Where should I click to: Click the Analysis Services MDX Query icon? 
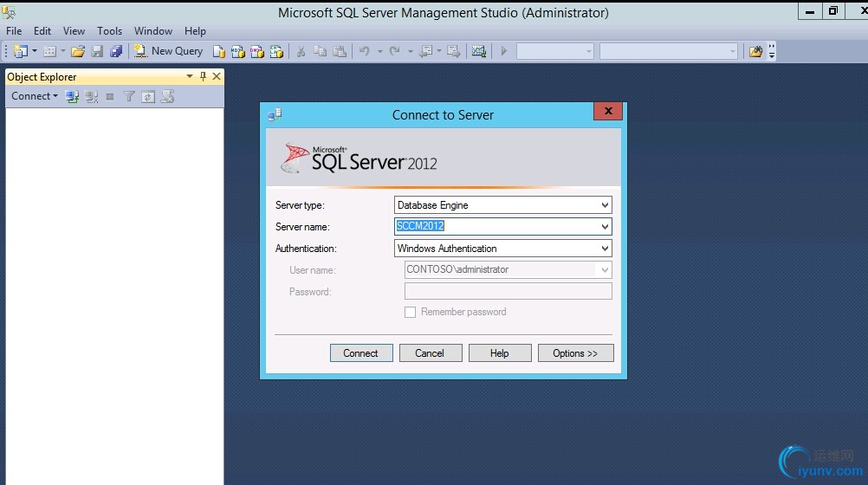[x=238, y=51]
